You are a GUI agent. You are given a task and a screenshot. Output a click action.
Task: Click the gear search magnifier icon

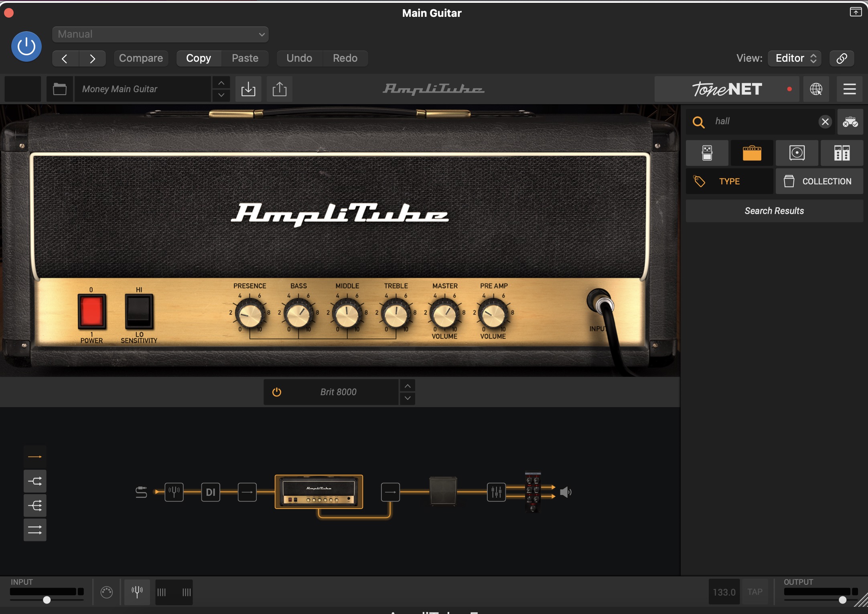point(699,122)
